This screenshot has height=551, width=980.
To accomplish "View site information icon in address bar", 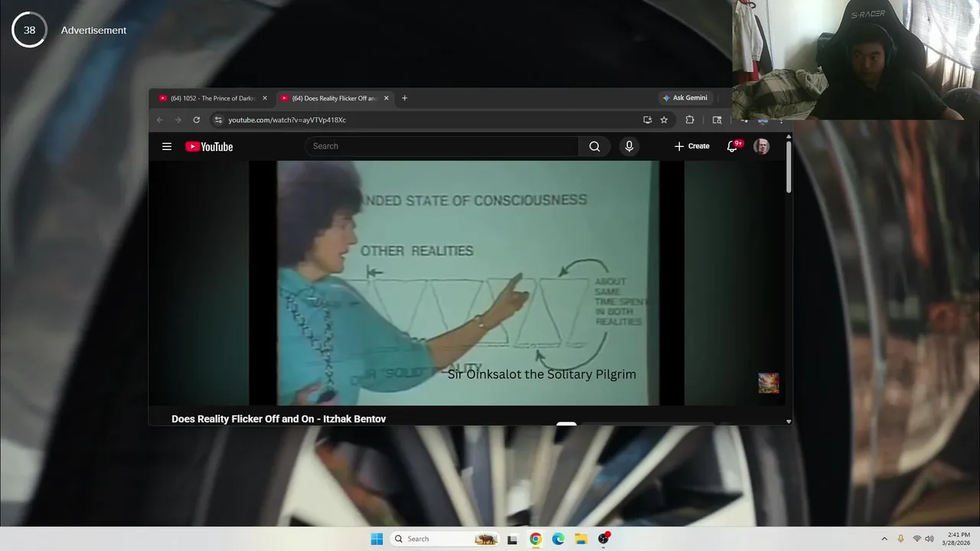I will (x=218, y=120).
